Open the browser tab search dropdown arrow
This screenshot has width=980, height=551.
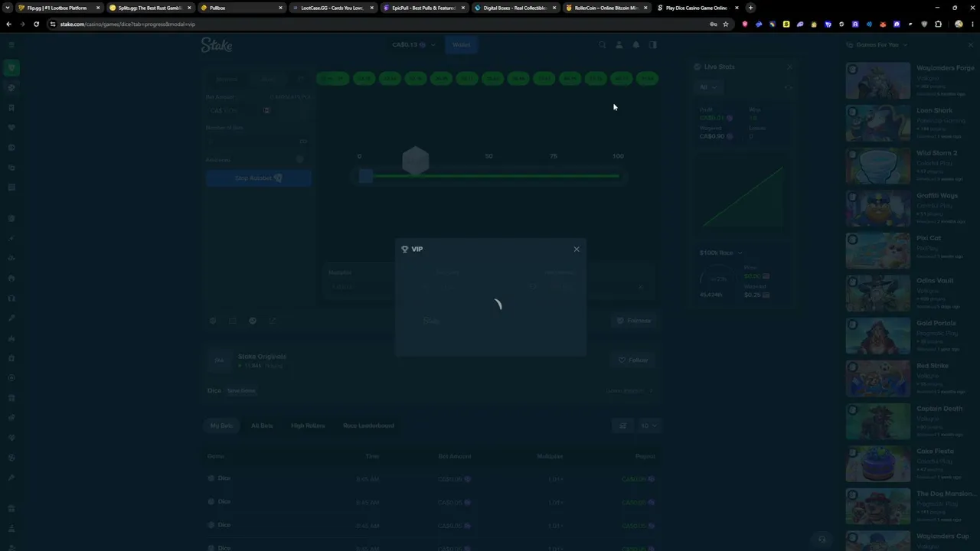pos(8,8)
